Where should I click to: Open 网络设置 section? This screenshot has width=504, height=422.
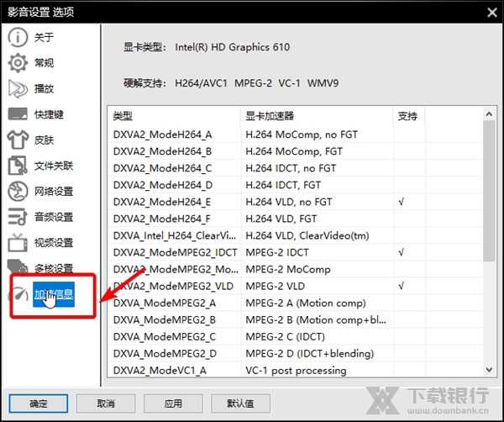click(x=54, y=192)
